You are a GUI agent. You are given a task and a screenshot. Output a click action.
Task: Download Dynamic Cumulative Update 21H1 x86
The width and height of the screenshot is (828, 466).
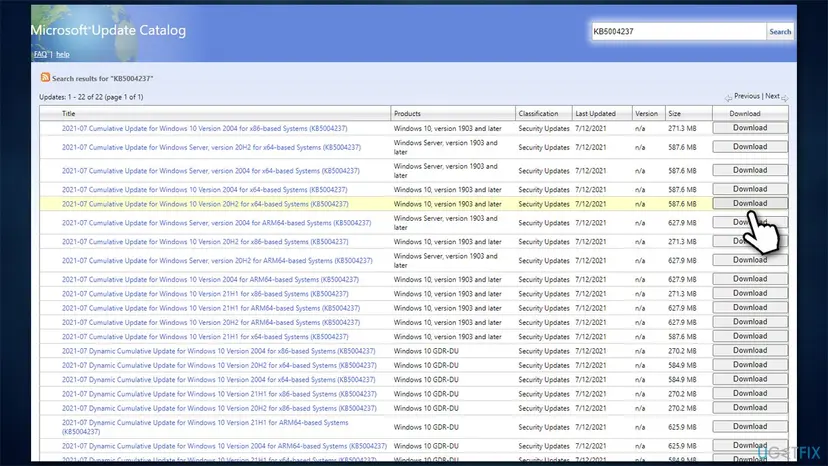(750, 393)
